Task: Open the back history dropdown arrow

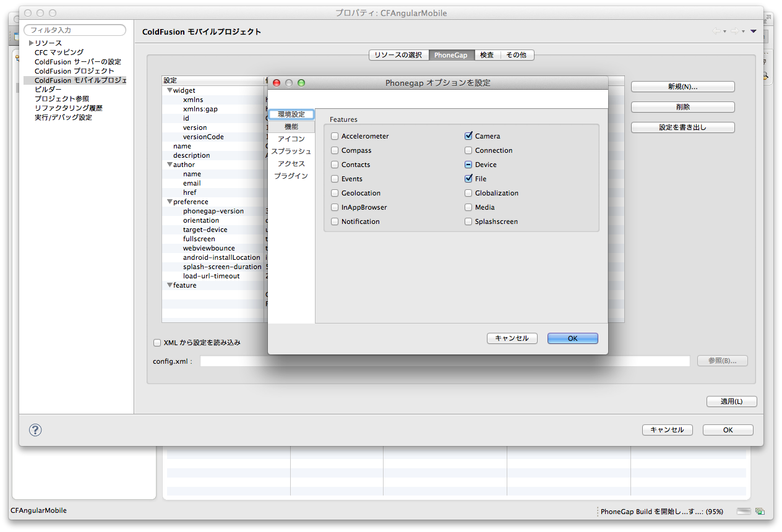Action: (x=724, y=32)
